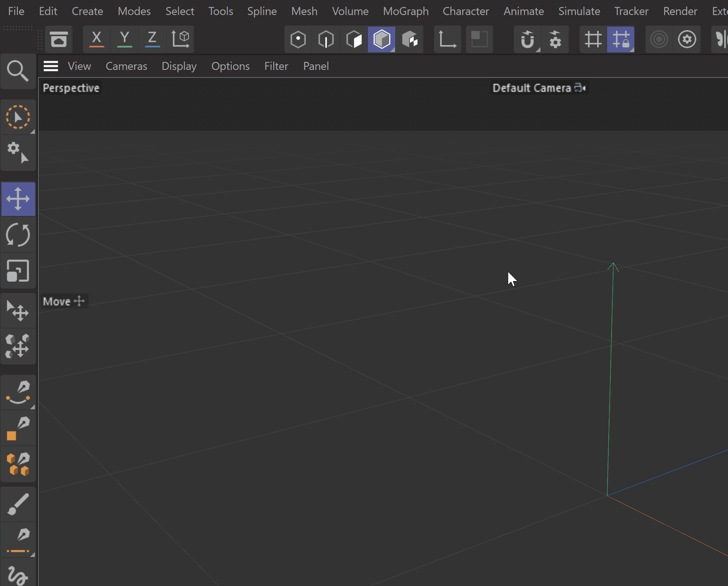Open the Tracker menu

click(631, 11)
